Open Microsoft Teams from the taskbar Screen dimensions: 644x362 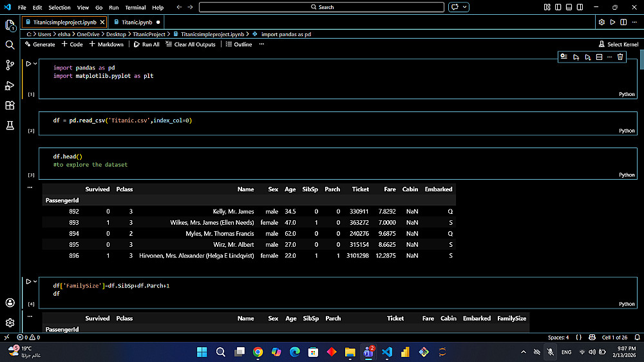click(368, 352)
